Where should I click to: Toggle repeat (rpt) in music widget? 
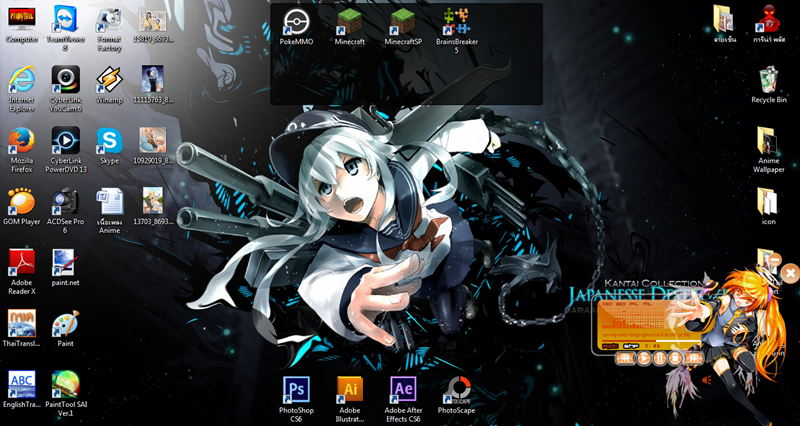click(608, 346)
